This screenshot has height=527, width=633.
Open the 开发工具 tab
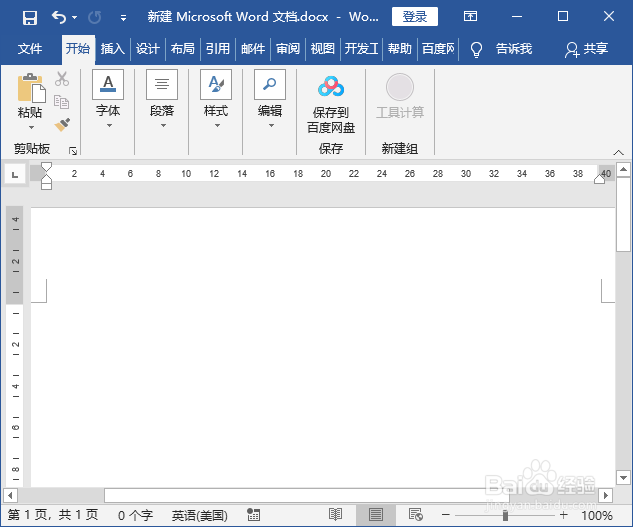[x=361, y=49]
